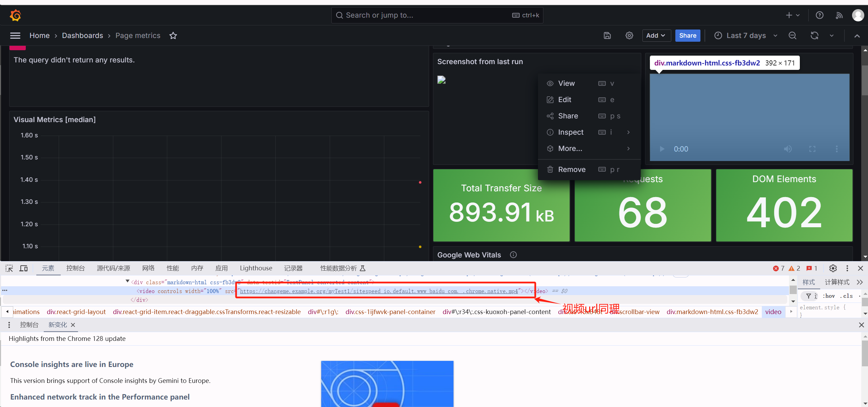
Task: Expand the Add dropdown button
Action: pyautogui.click(x=656, y=36)
